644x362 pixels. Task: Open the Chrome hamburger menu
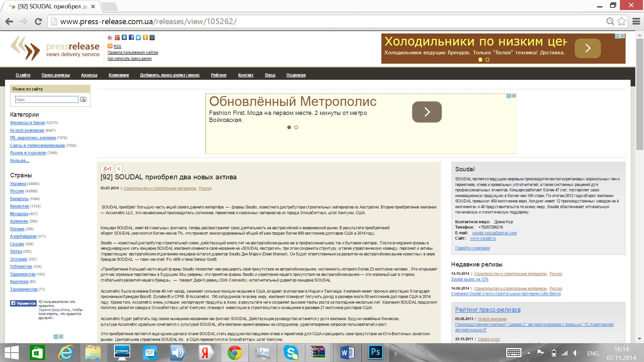coord(636,21)
